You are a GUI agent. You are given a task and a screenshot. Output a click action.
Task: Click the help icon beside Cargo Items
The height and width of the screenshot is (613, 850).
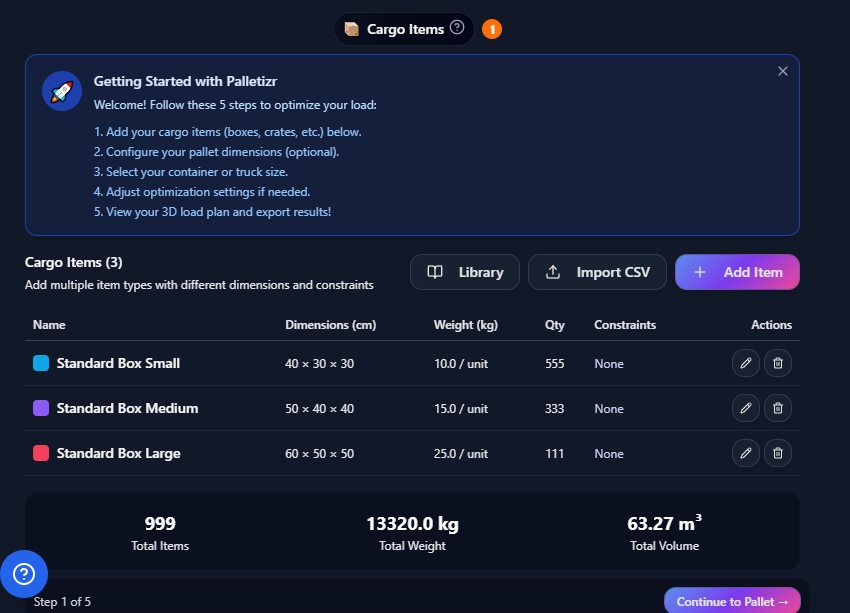click(x=457, y=28)
